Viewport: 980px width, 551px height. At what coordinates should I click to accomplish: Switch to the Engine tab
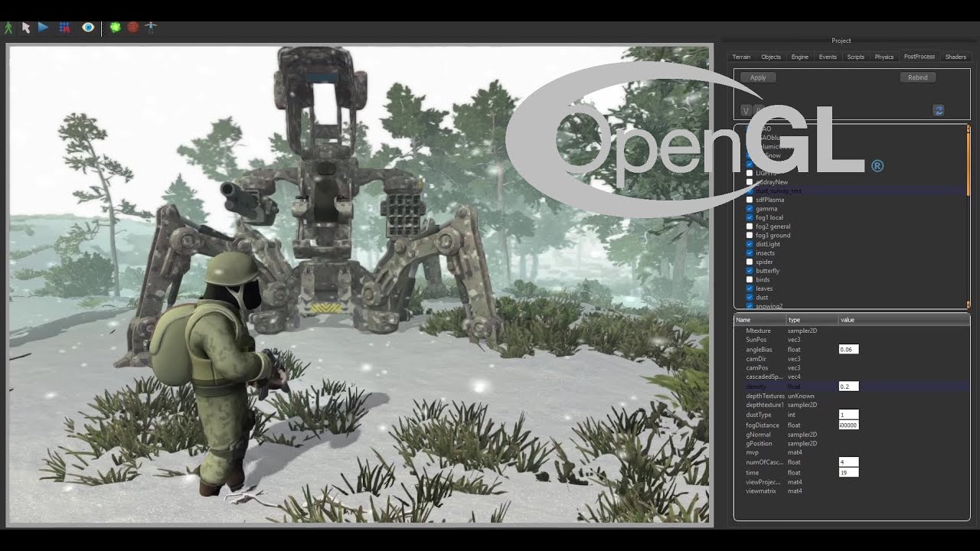[799, 57]
